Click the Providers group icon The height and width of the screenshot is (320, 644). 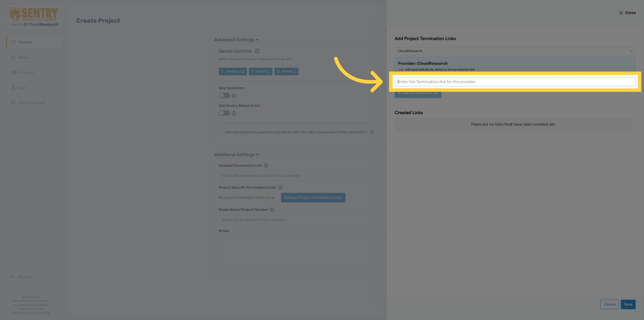click(x=13, y=72)
